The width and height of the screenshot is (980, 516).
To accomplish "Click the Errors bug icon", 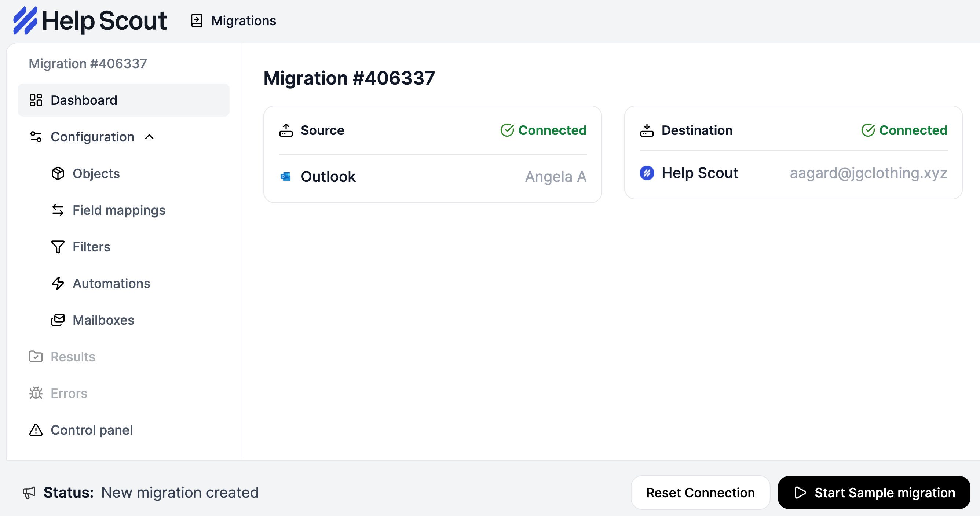I will click(x=36, y=393).
